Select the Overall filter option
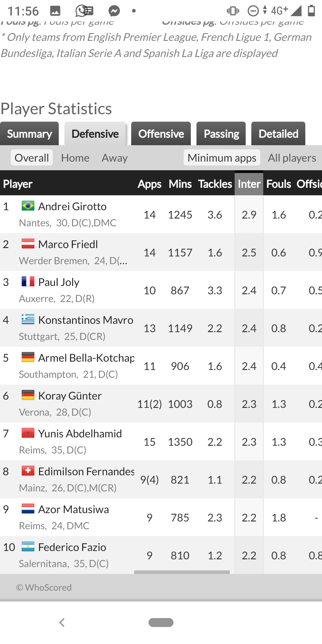This screenshot has height=644, width=322. [32, 157]
